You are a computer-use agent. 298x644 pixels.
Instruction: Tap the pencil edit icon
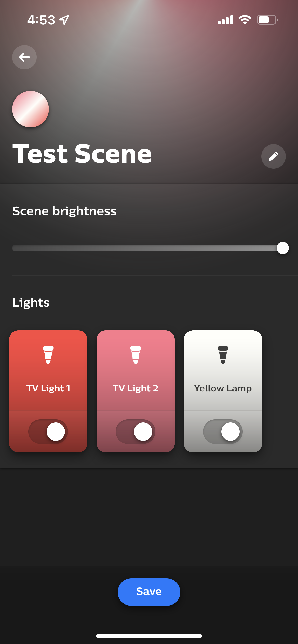coord(273,156)
